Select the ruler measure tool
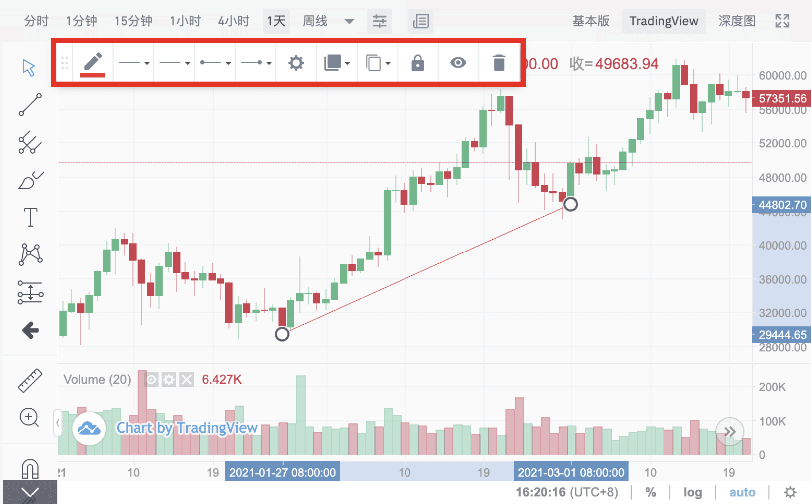The height and width of the screenshot is (504, 812). tap(30, 380)
